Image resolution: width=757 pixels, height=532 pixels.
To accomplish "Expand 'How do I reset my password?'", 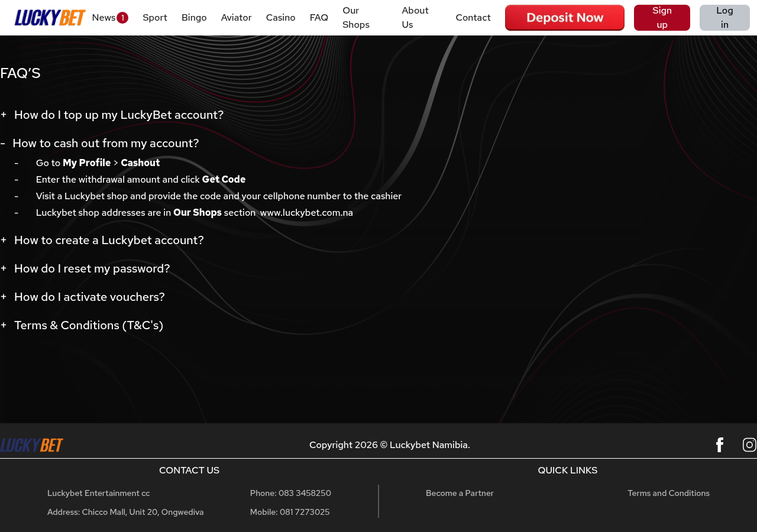I will click(x=85, y=268).
